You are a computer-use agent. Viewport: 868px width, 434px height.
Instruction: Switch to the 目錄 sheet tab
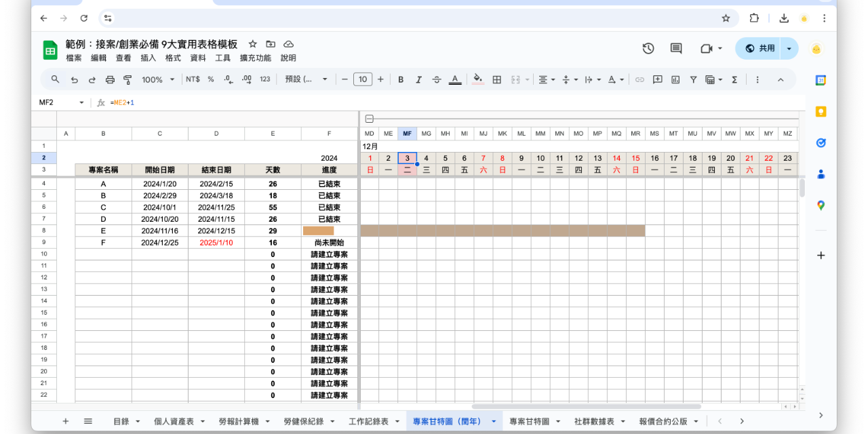coord(121,421)
